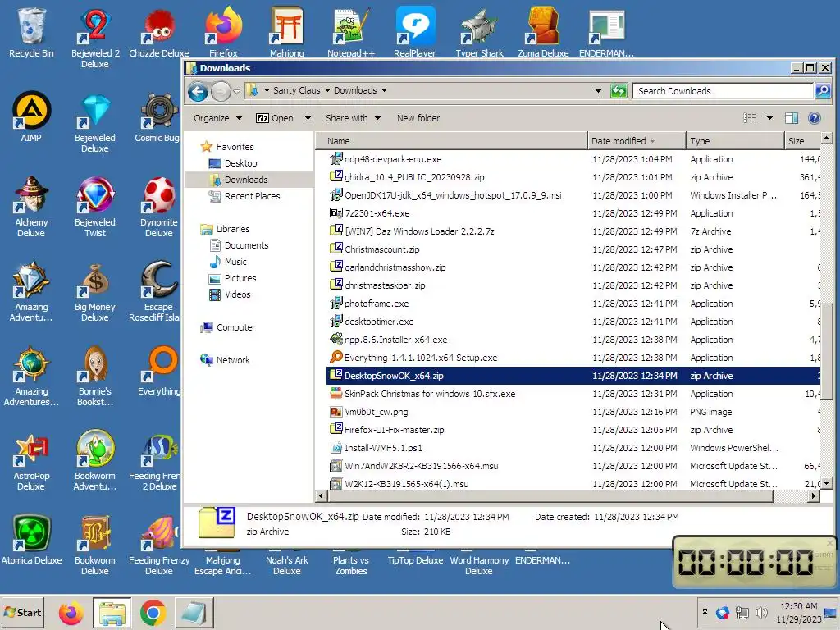Click in the Search Downloads field

(724, 91)
